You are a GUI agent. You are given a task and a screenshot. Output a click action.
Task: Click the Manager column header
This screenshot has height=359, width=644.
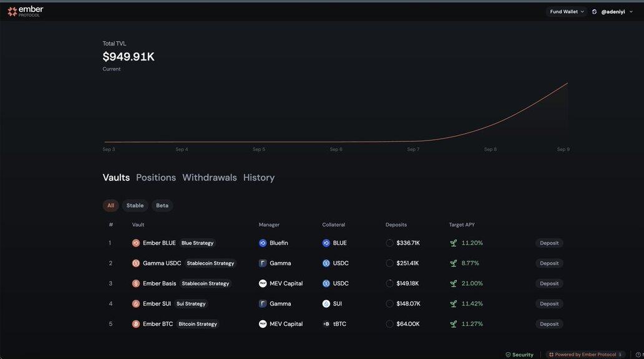pos(269,225)
